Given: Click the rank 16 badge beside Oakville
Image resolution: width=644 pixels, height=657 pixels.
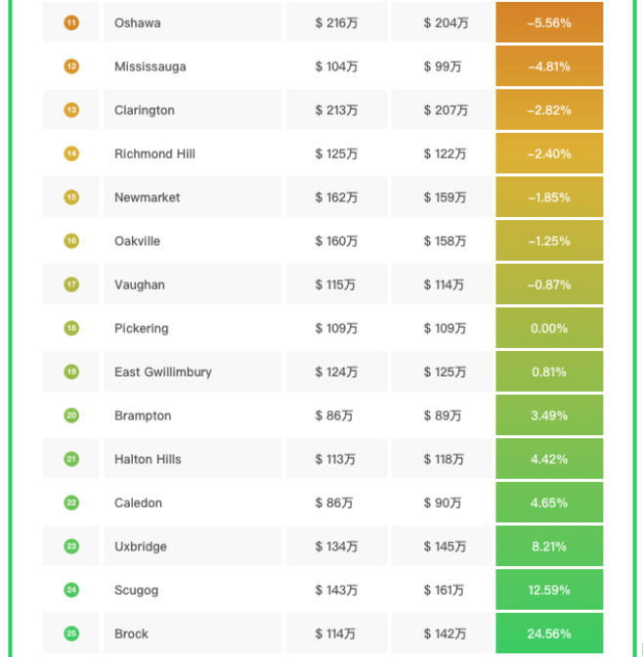Looking at the screenshot, I should click(x=71, y=241).
